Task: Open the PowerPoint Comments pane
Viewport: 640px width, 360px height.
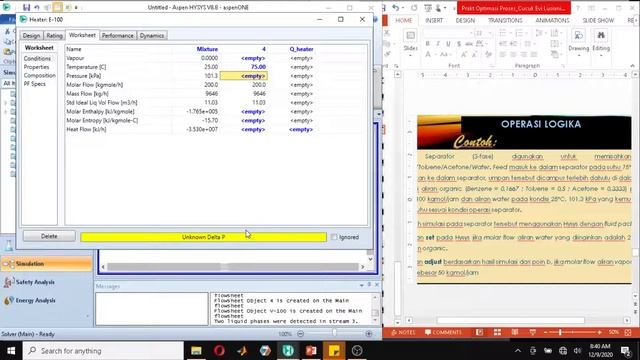Action: click(443, 332)
